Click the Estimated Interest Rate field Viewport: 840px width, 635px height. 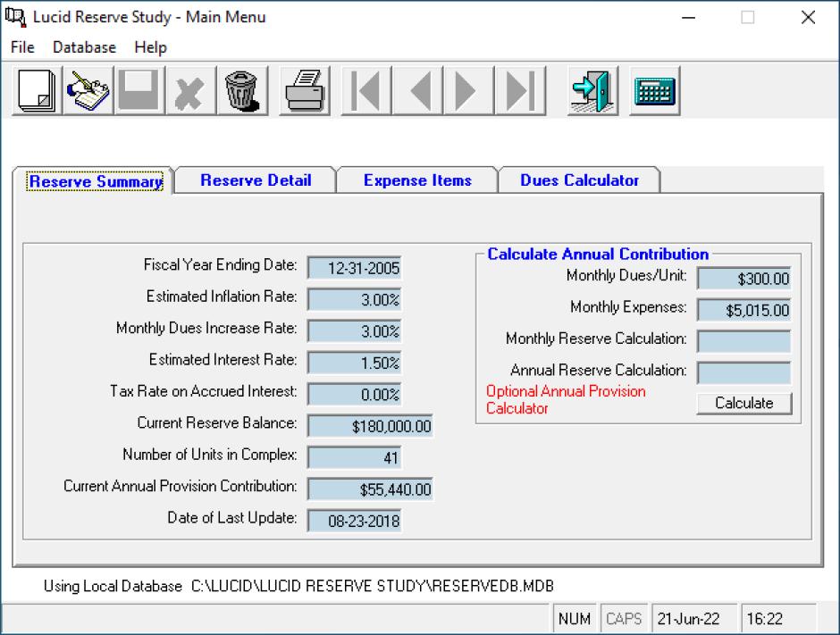[x=354, y=363]
